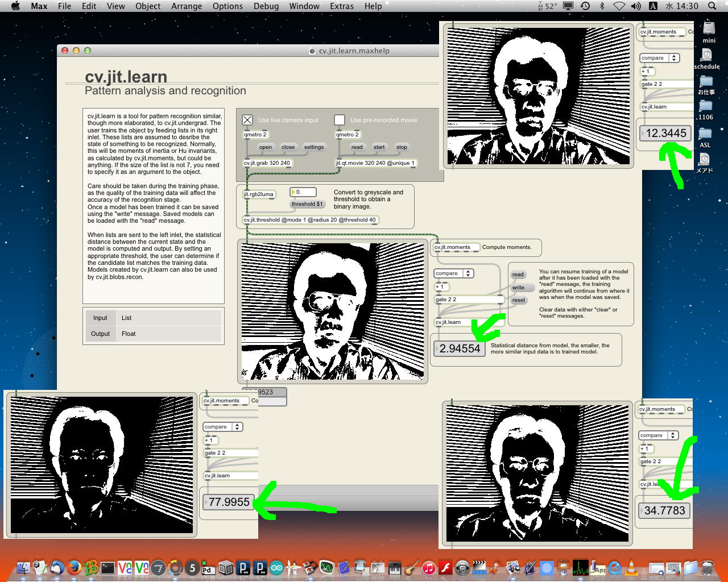Click the 'Compute moments.' comment
Viewport: 728px width, 582px height.
click(507, 247)
